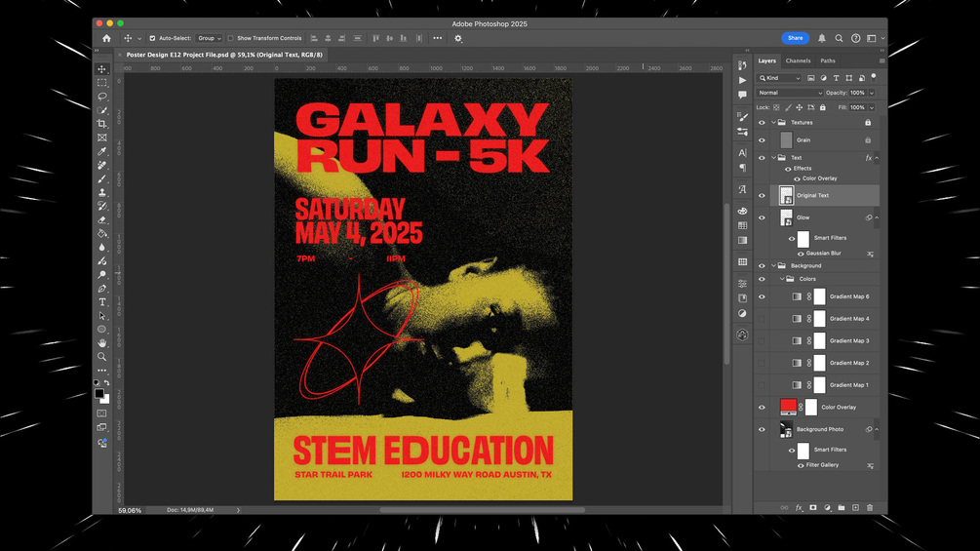Image resolution: width=980 pixels, height=551 pixels.
Task: Select the Path Selection tool
Action: tap(101, 316)
